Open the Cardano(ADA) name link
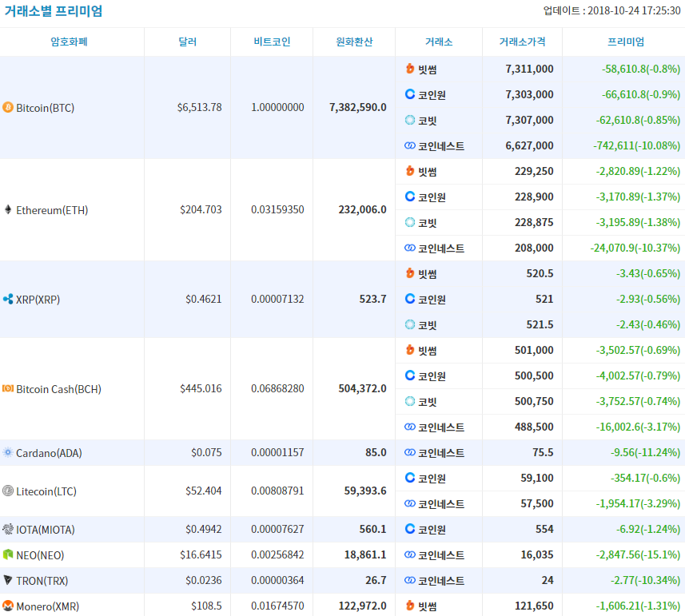685x616 pixels. pyautogui.click(x=49, y=453)
